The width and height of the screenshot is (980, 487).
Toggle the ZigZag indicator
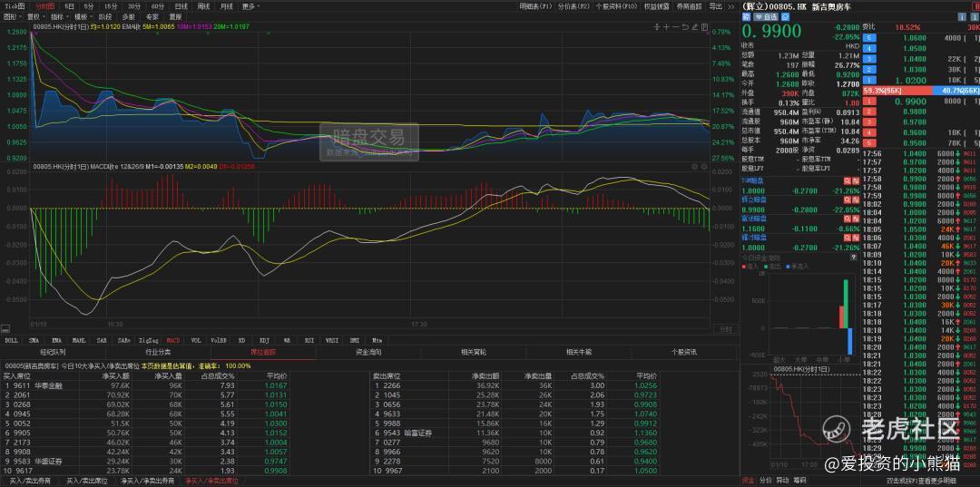pos(148,341)
